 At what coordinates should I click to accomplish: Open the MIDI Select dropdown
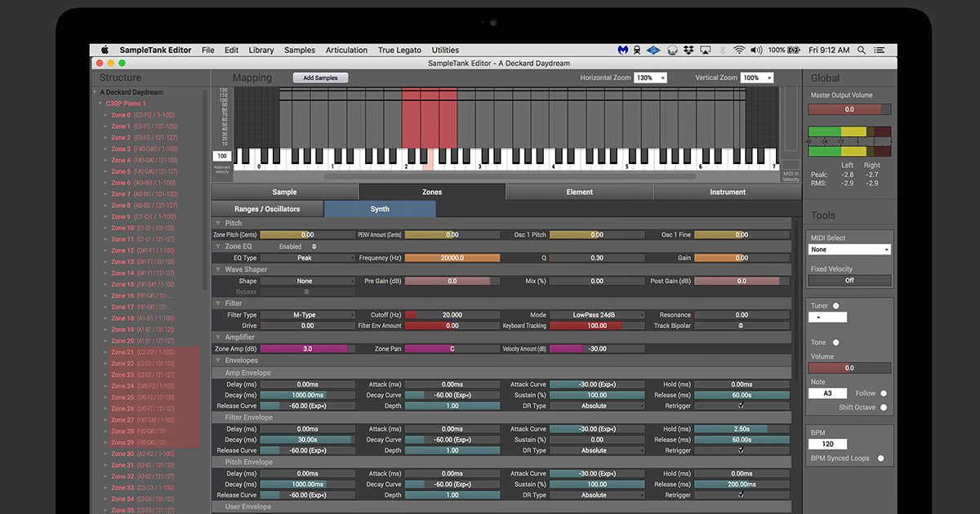pos(849,249)
